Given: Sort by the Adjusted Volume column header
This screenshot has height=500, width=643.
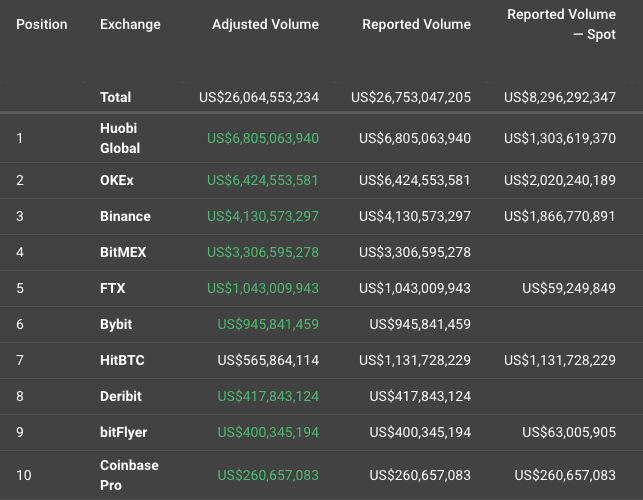Looking at the screenshot, I should [x=265, y=25].
